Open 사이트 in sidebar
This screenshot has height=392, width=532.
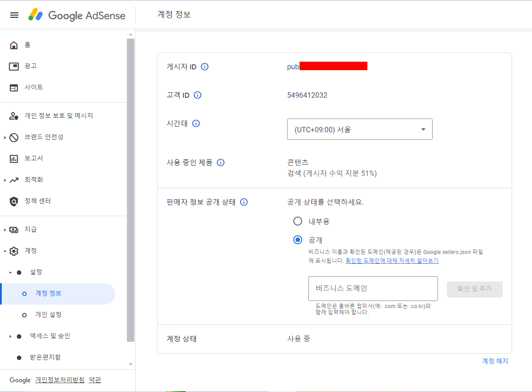pyautogui.click(x=34, y=87)
